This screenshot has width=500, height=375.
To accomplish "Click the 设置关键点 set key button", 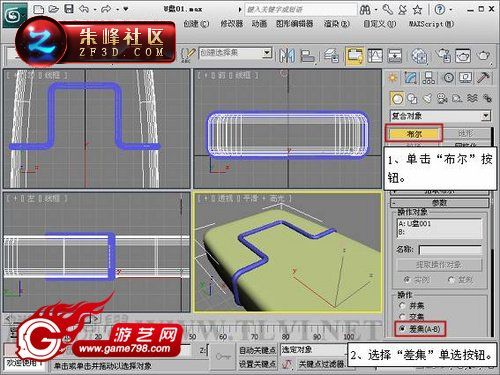I will point(257,364).
